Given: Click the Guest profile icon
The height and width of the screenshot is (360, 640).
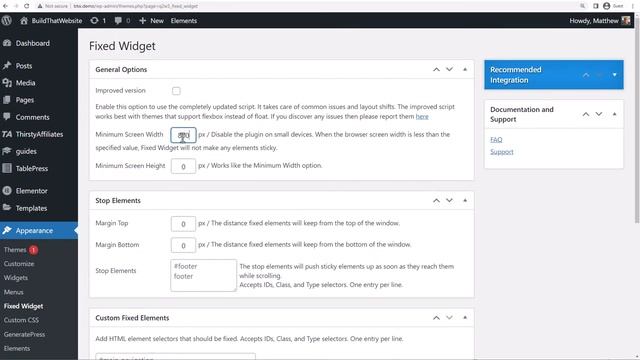Looking at the screenshot, I should [x=607, y=6].
